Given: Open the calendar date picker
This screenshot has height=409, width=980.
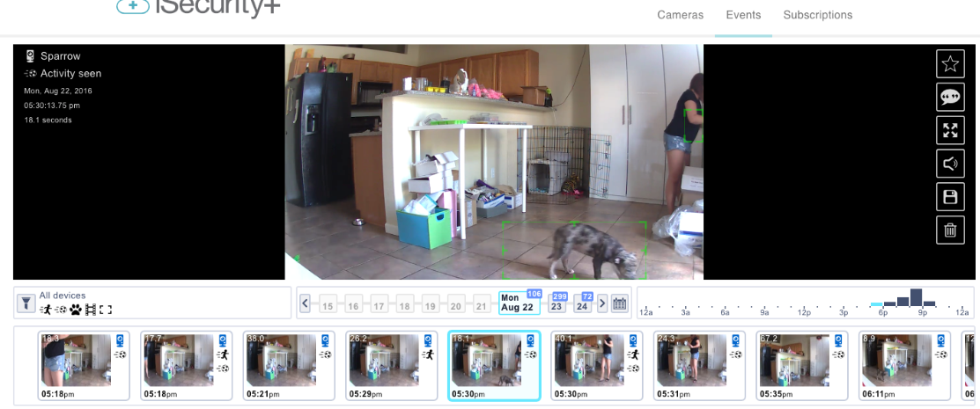Looking at the screenshot, I should [x=619, y=303].
